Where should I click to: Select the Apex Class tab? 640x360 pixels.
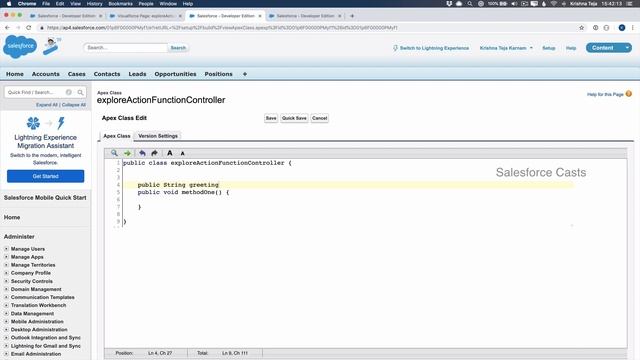pyautogui.click(x=117, y=136)
